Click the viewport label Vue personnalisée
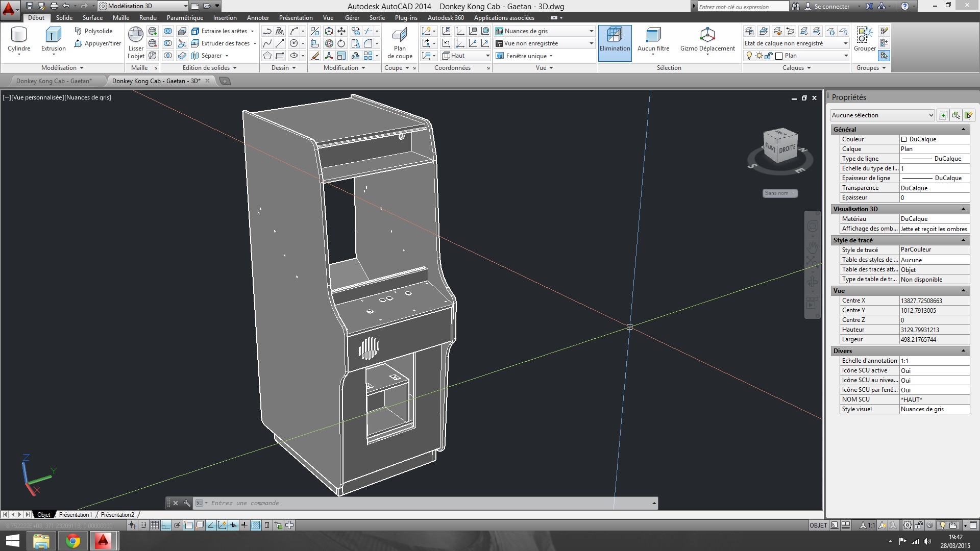Viewport: 980px width, 551px height. point(37,97)
